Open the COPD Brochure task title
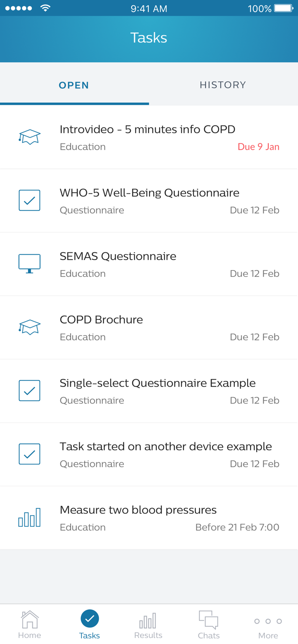Viewport: 298px width, 644px height. point(101,320)
